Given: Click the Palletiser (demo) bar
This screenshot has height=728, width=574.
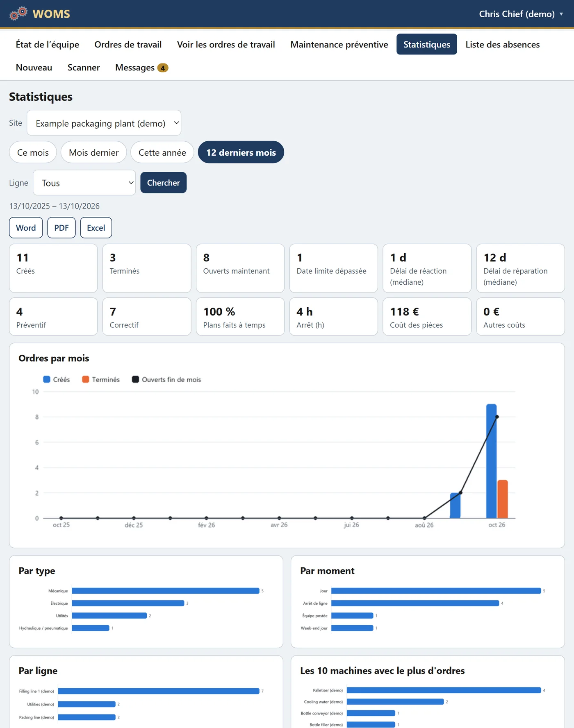Looking at the screenshot, I should [x=444, y=690].
